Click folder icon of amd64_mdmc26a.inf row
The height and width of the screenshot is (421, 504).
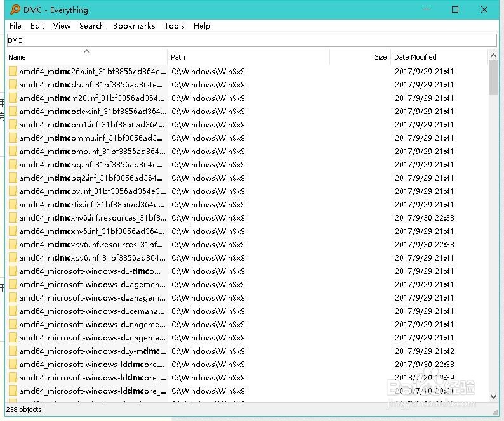point(13,71)
